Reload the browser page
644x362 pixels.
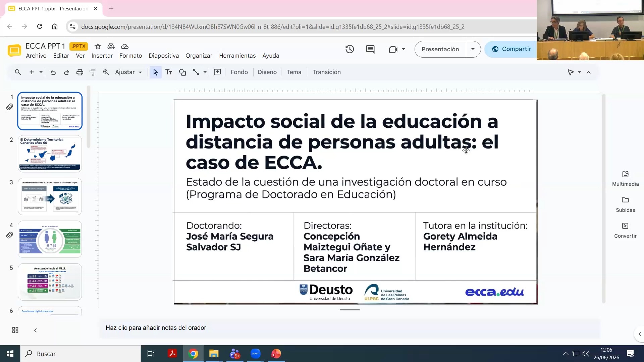(40, 26)
